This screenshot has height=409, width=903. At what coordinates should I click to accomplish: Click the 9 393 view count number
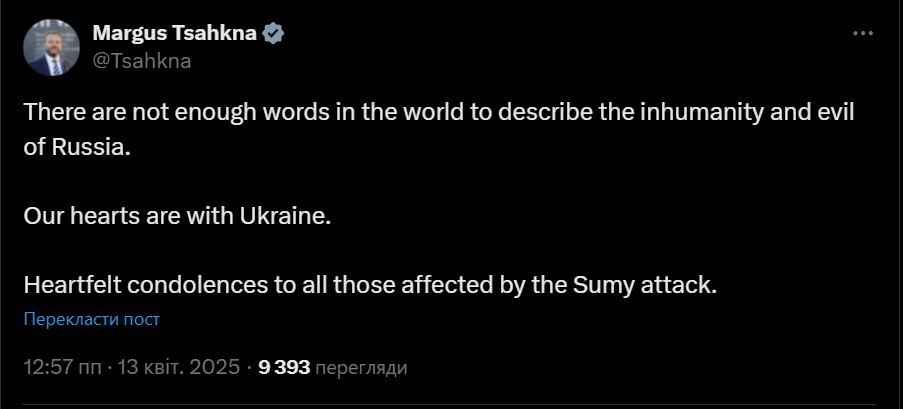pos(283,367)
